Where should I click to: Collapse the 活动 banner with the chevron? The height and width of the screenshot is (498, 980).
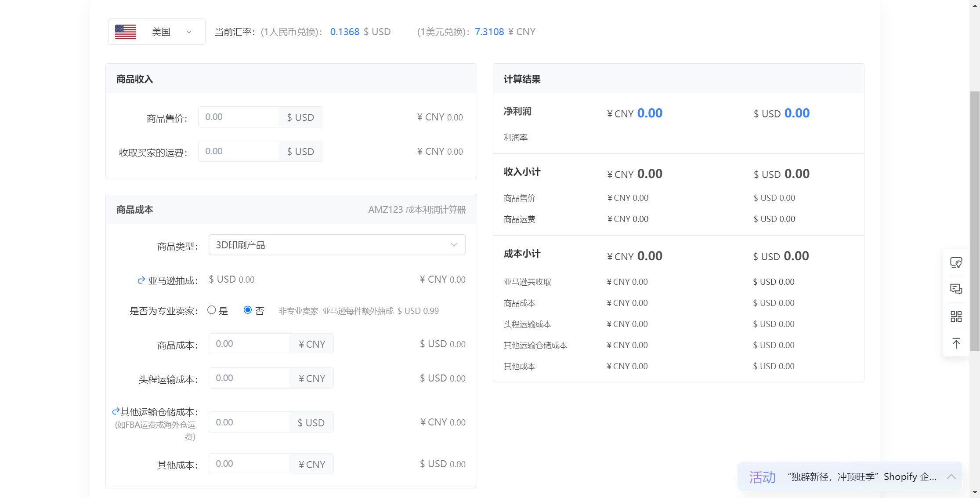pyautogui.click(x=951, y=476)
